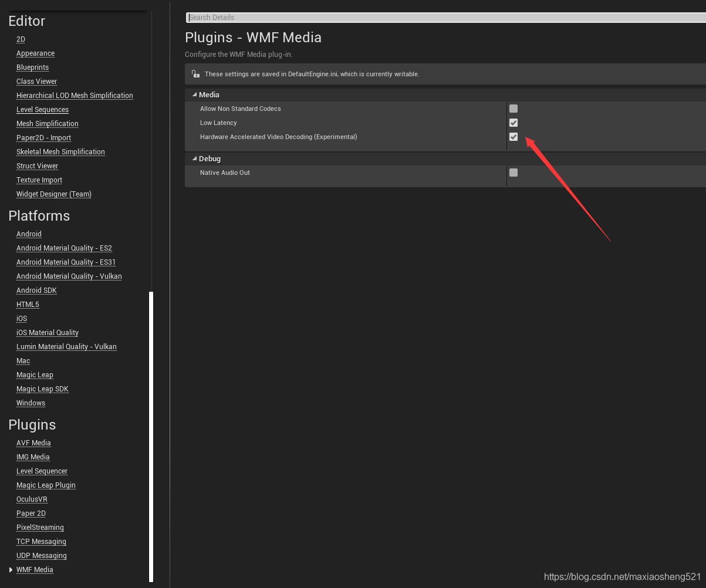706x588 pixels.
Task: Open IMG Media plugin settings
Action: click(x=33, y=457)
